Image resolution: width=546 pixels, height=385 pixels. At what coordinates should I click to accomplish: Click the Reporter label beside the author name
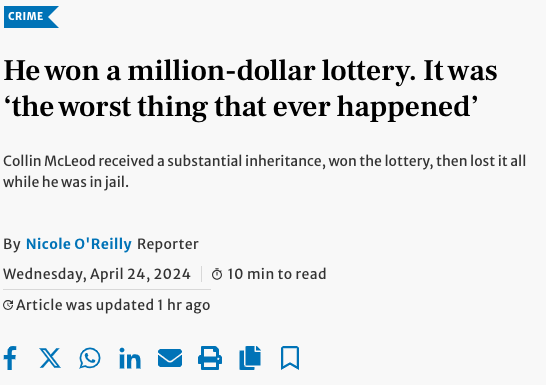coord(168,244)
